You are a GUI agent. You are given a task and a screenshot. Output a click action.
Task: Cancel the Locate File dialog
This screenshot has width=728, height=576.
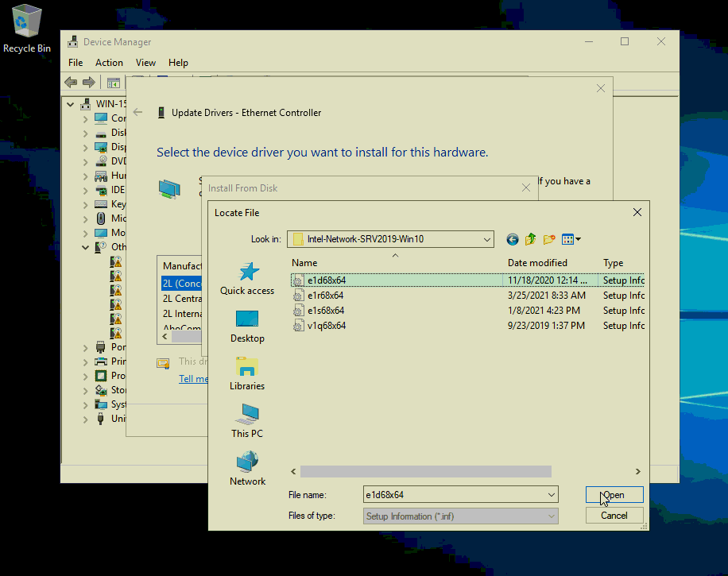[614, 516]
